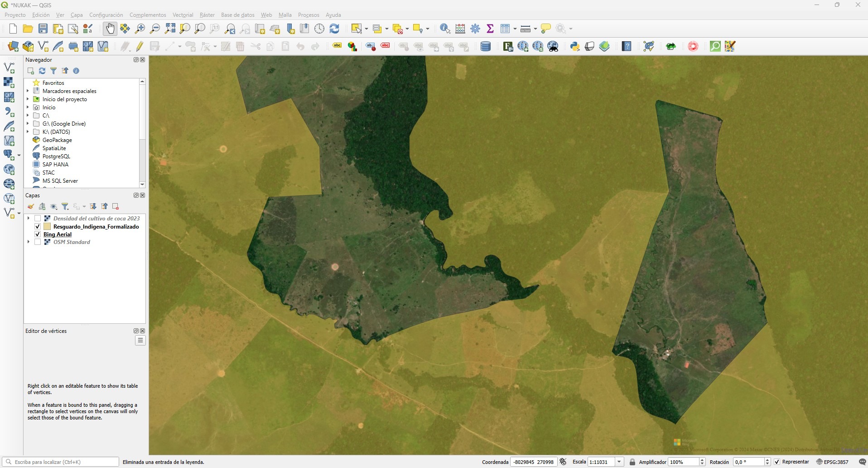The height and width of the screenshot is (468, 868).
Task: Select the Pan Map hand tool
Action: coord(110,29)
